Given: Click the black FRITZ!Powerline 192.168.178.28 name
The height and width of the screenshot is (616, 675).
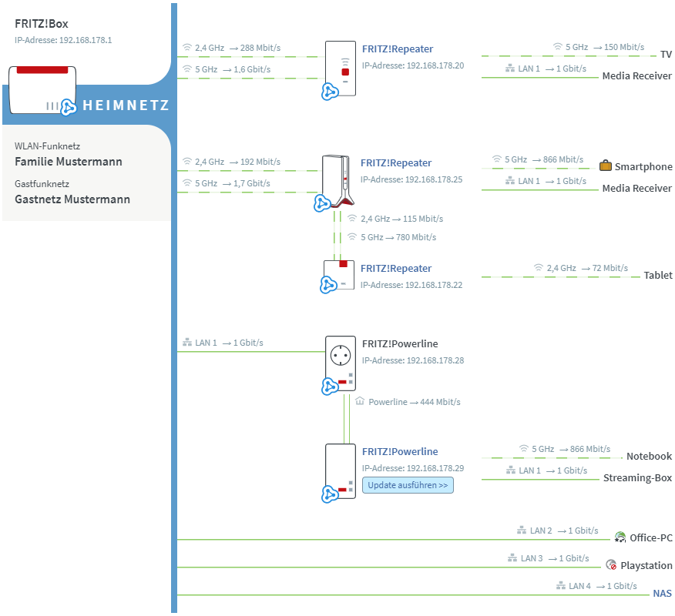Looking at the screenshot, I should pos(400,343).
